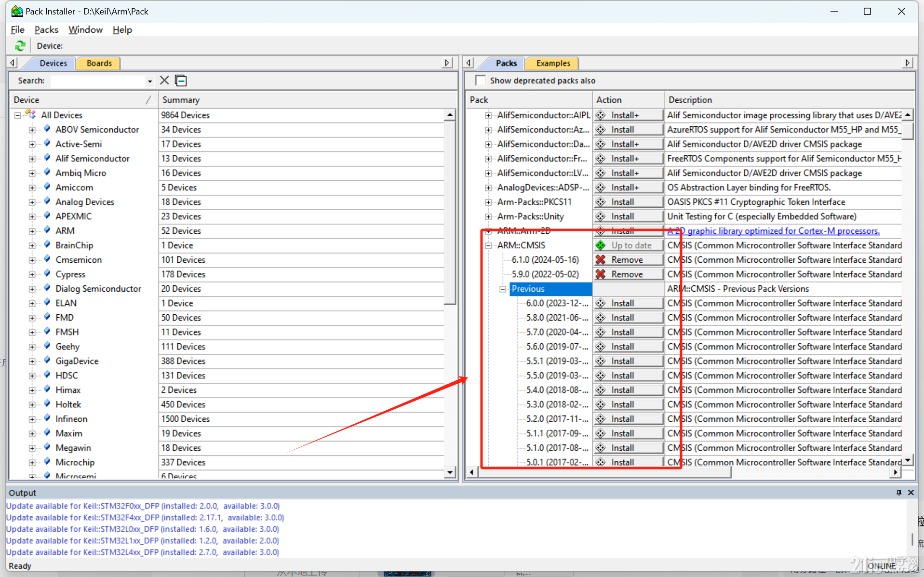
Task: Install CMSIS version 5.4.0
Action: pos(628,390)
